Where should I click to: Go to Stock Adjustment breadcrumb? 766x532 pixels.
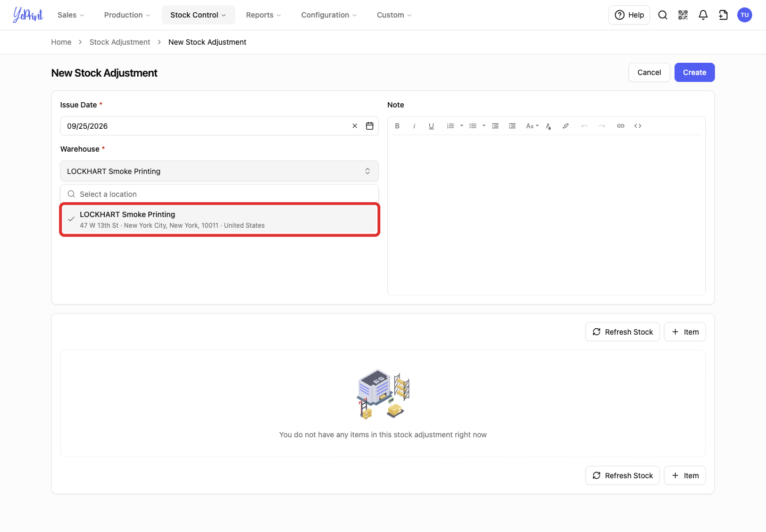120,42
